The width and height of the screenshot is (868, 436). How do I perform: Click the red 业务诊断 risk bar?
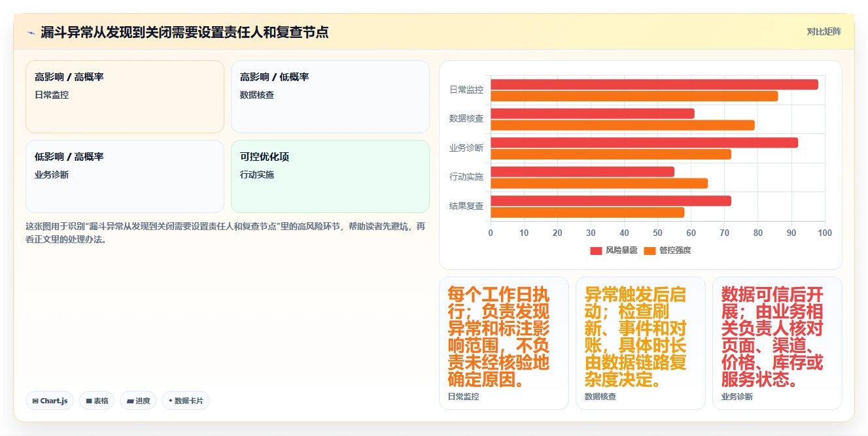tap(644, 143)
